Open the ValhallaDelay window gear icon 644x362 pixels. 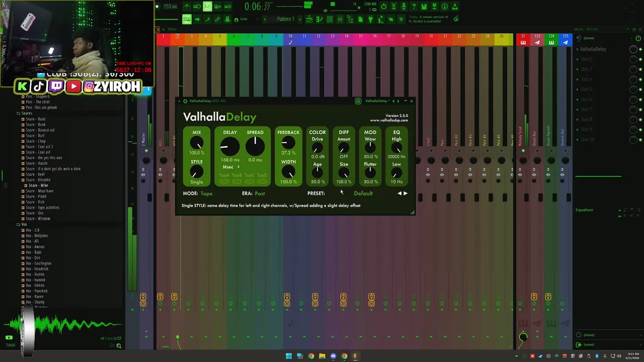click(185, 101)
